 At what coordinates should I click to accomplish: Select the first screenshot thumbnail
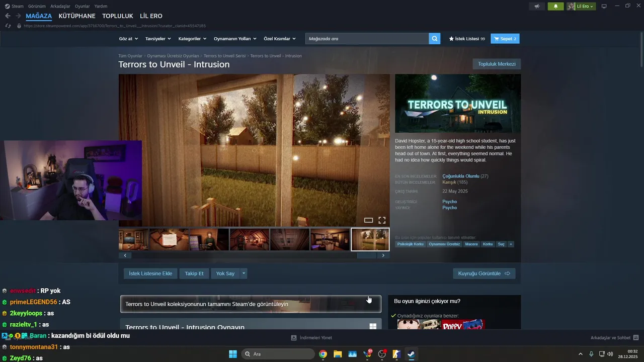pyautogui.click(x=133, y=239)
